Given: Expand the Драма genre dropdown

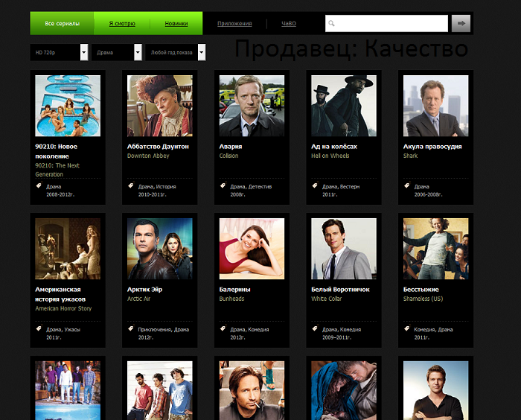Looking at the screenshot, I should point(116,53).
